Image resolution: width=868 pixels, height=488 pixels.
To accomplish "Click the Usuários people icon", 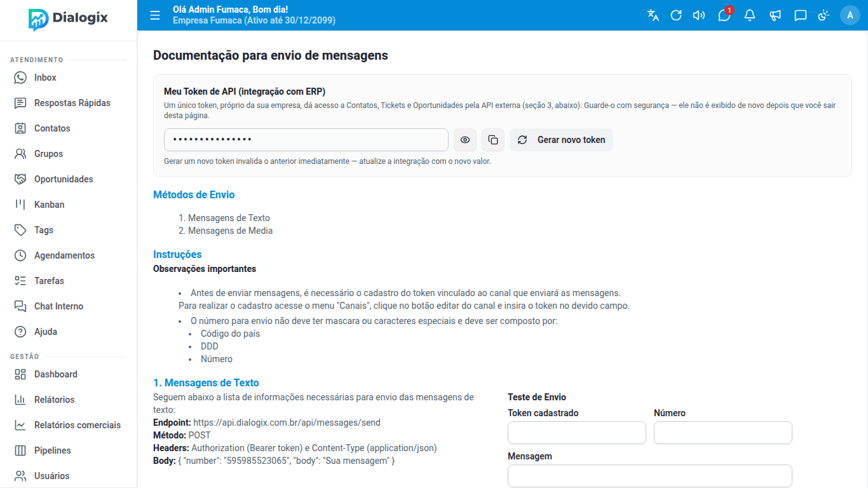I will [x=20, y=476].
